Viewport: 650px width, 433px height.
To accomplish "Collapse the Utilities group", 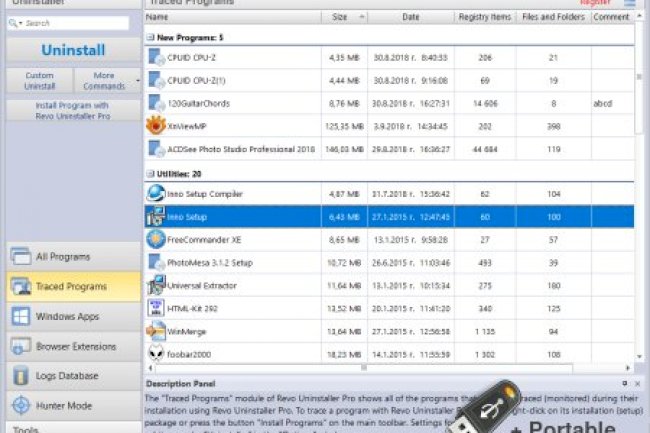I will (150, 173).
